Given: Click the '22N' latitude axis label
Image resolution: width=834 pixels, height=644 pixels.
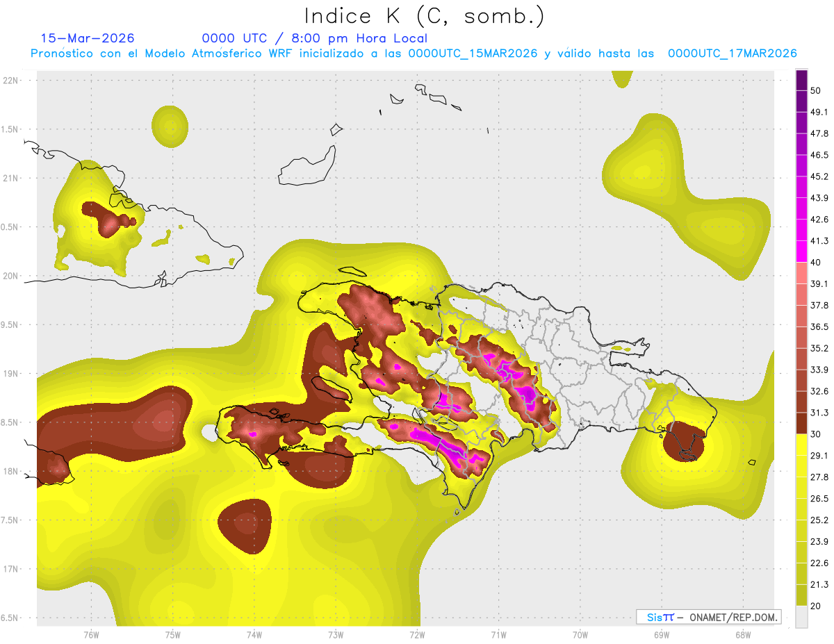Looking at the screenshot, I should pos(12,80).
